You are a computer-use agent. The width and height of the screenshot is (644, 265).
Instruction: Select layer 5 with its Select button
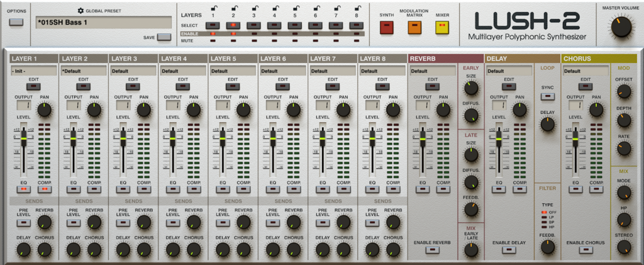coord(295,25)
